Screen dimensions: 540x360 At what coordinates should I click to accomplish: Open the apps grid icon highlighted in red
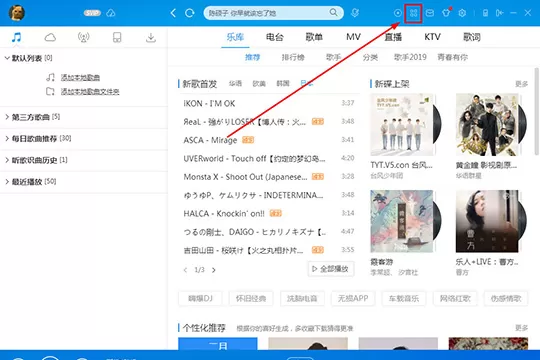[413, 13]
